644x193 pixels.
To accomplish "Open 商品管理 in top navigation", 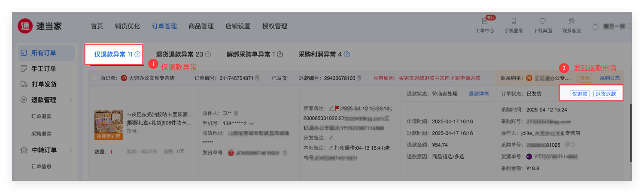I will (201, 26).
